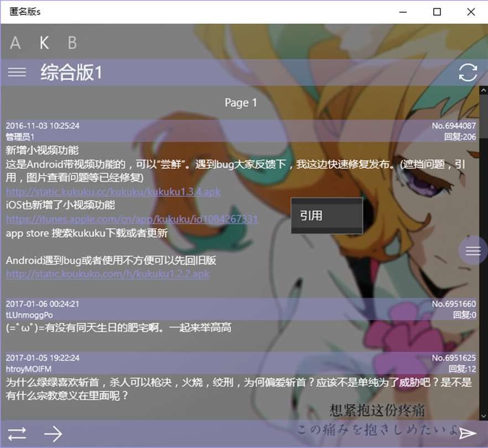Close the 匿名版s window
Image resolution: width=488 pixels, height=448 pixels.
tap(471, 12)
